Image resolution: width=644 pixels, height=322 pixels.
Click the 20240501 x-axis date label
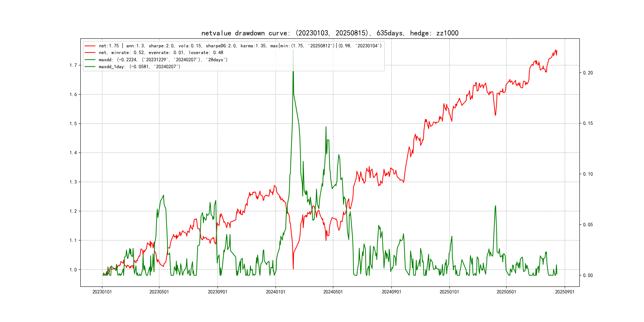coord(333,292)
